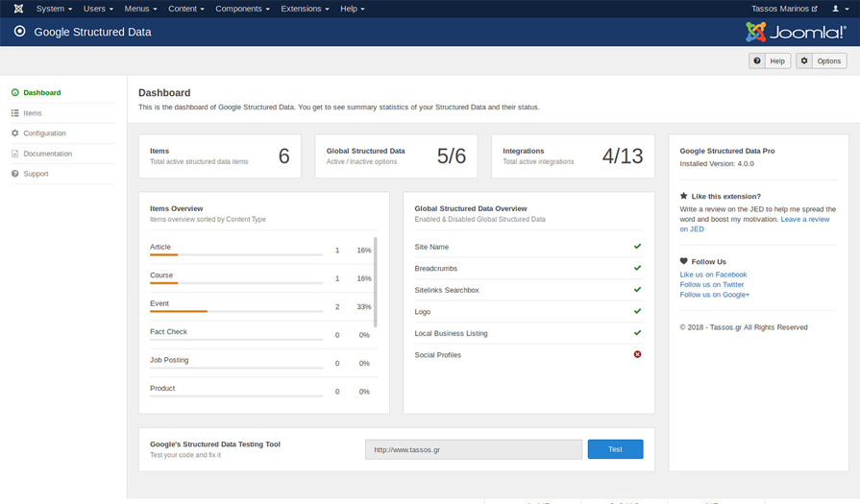860x504 pixels.
Task: Open the Content menu
Action: click(x=185, y=9)
